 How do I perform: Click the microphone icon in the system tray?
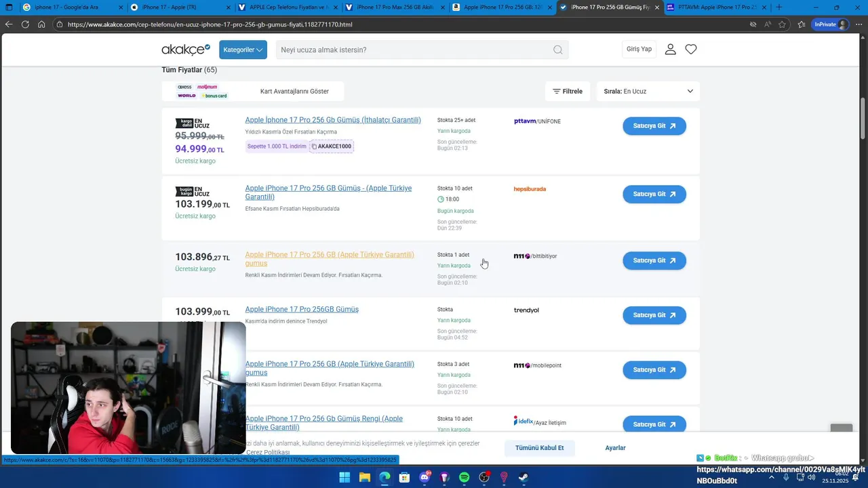[786, 477]
